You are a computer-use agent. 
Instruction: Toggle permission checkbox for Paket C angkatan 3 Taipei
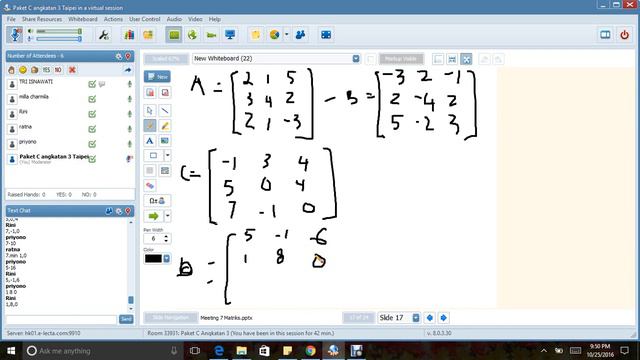[92, 159]
